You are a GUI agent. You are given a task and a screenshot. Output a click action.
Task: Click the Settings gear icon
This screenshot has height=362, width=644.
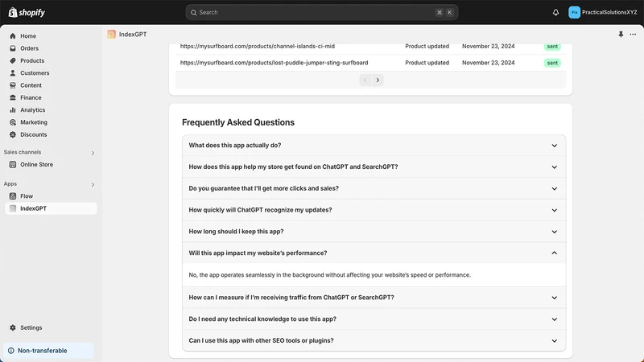click(x=13, y=328)
